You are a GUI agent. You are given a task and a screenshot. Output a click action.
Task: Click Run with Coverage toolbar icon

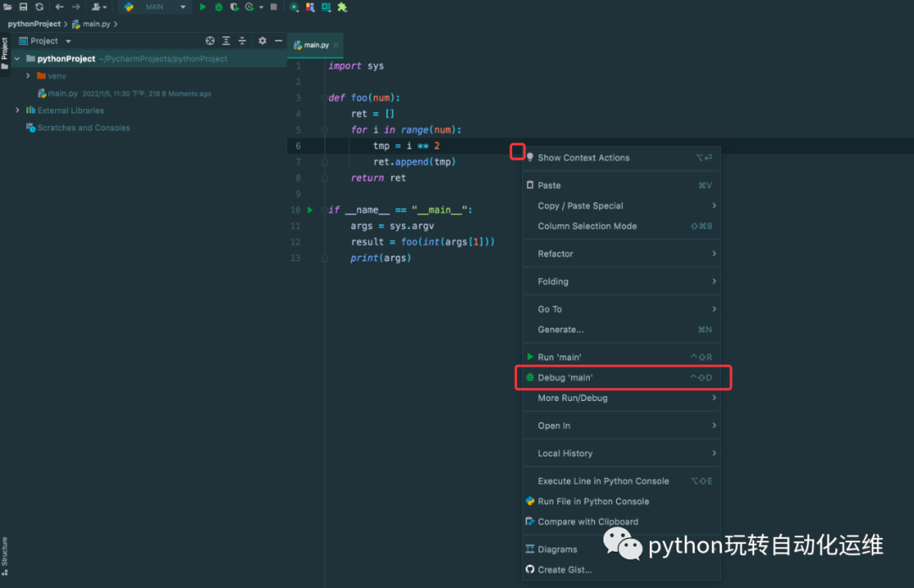(234, 7)
